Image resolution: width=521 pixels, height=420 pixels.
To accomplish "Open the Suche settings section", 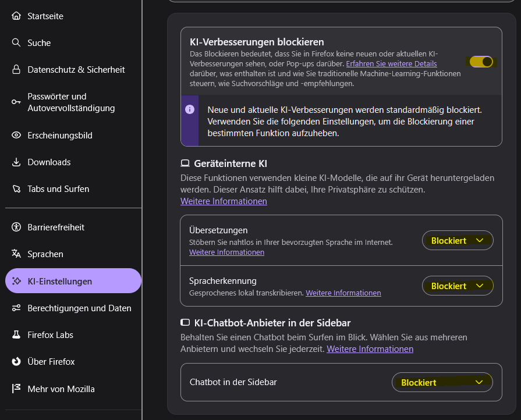I will (73, 42).
